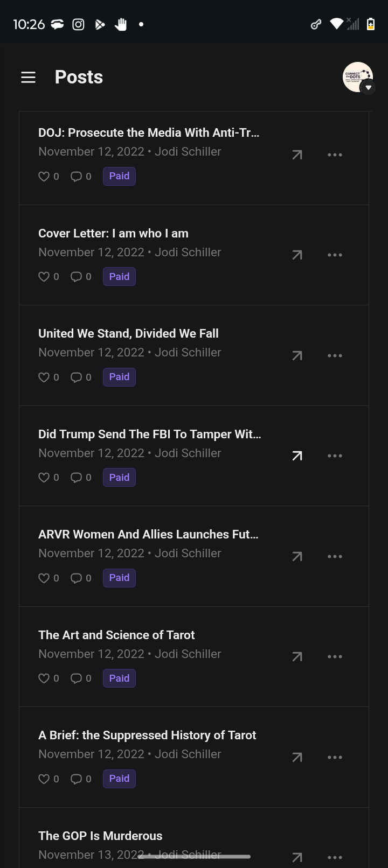Open The Art and Science of Tarot
Image resolution: width=388 pixels, height=868 pixels.
(116, 635)
